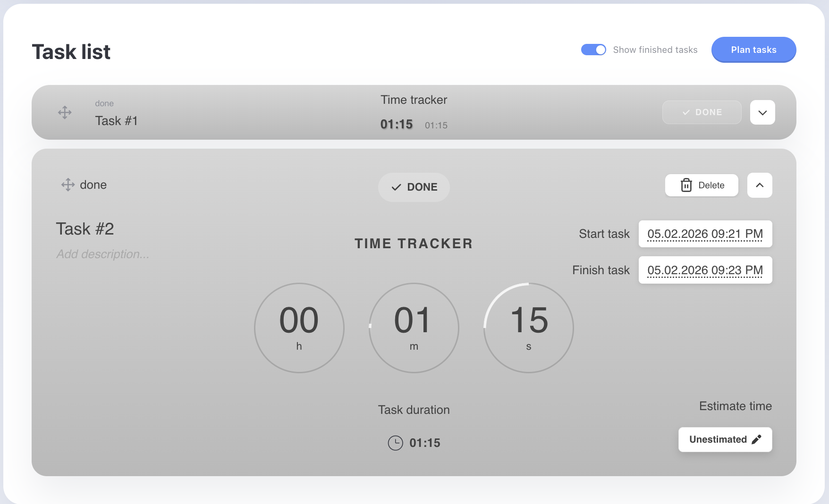Toggle off Show finished tasks switch
The image size is (829, 504).
coord(593,50)
